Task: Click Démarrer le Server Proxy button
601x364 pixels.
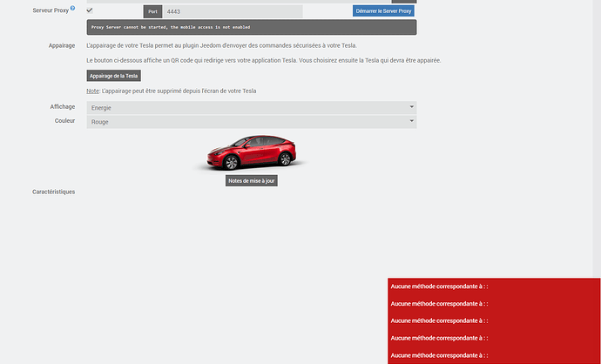Action: click(x=383, y=10)
